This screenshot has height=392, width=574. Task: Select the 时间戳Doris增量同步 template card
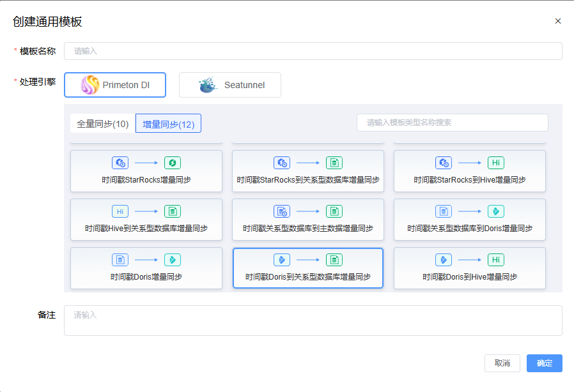coord(146,268)
